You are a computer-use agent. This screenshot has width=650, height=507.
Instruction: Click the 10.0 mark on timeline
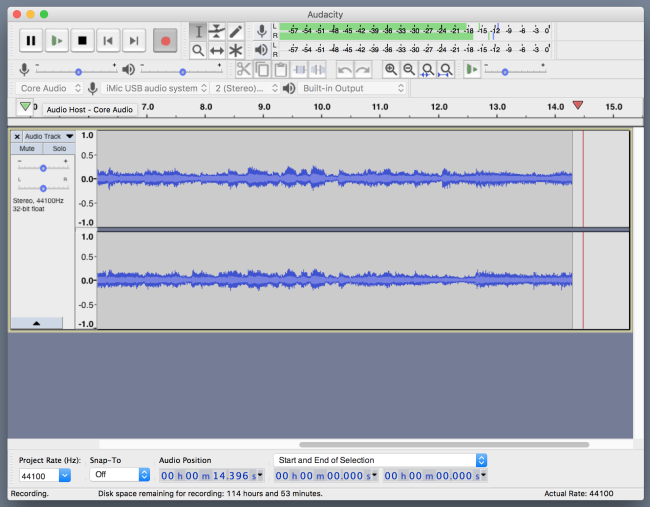[322, 107]
